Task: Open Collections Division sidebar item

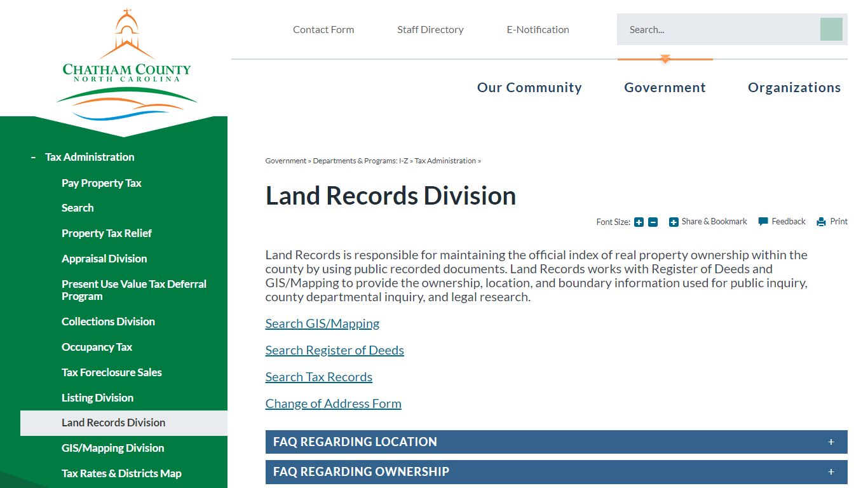Action: coord(108,322)
